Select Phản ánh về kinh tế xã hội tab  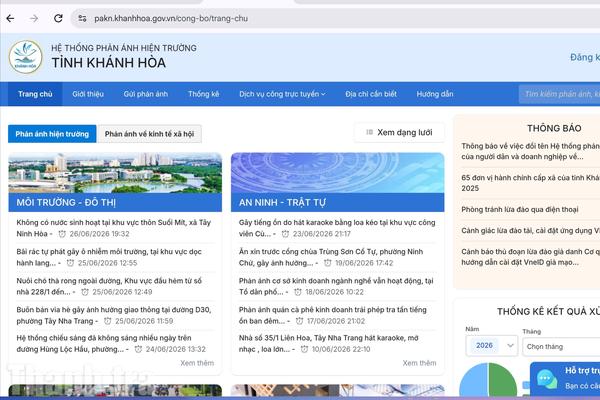(x=149, y=134)
